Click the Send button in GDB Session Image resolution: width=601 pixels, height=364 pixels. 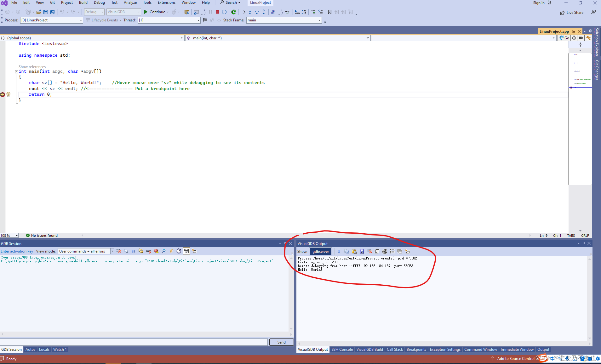pyautogui.click(x=282, y=342)
